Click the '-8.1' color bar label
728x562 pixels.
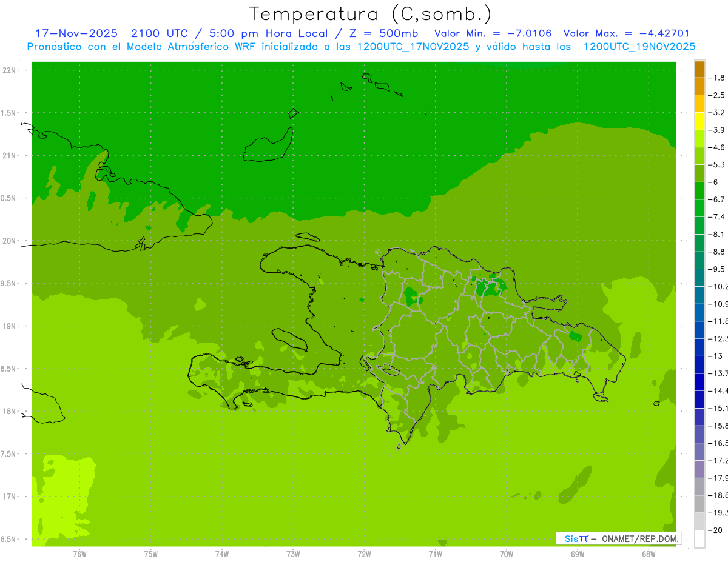pos(716,234)
